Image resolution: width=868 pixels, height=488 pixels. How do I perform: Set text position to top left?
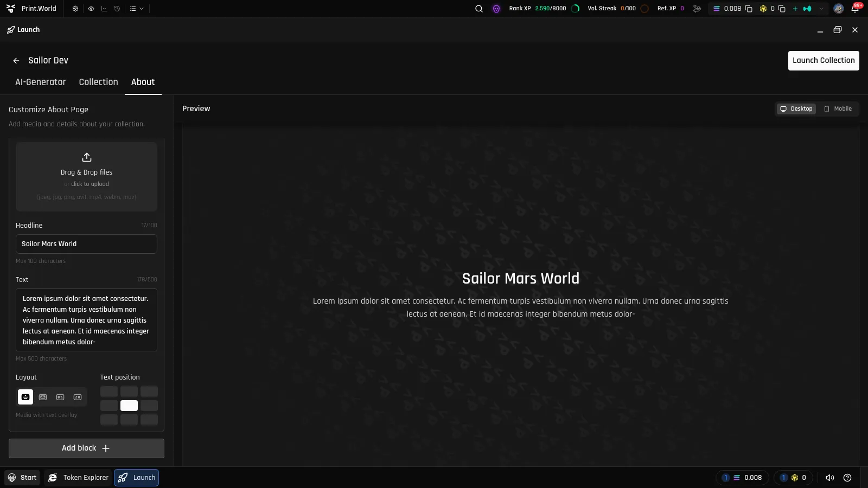coord(109,391)
